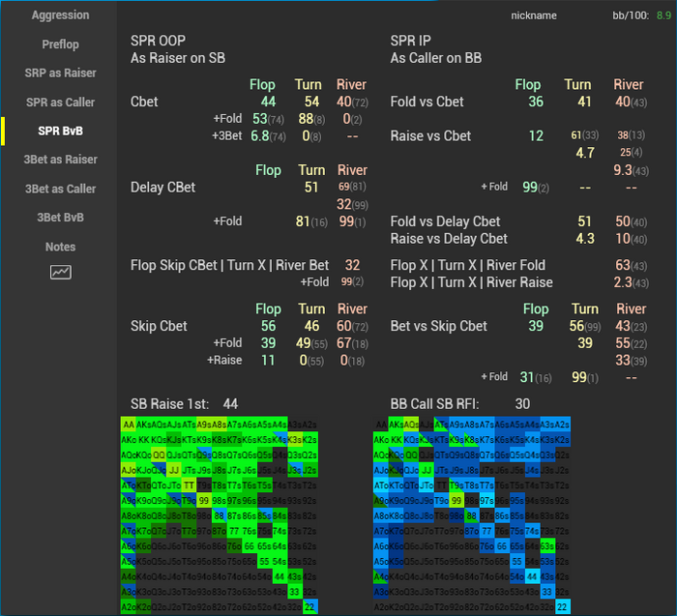Switch to the 3Bet BvB tab

(60, 218)
